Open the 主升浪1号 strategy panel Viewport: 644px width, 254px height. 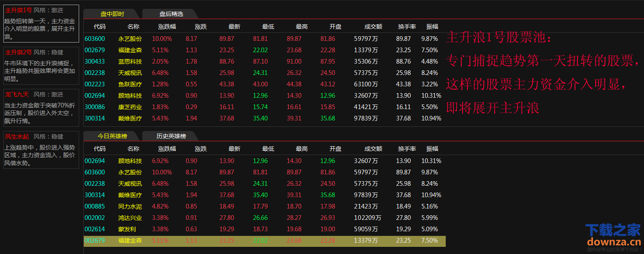point(40,24)
